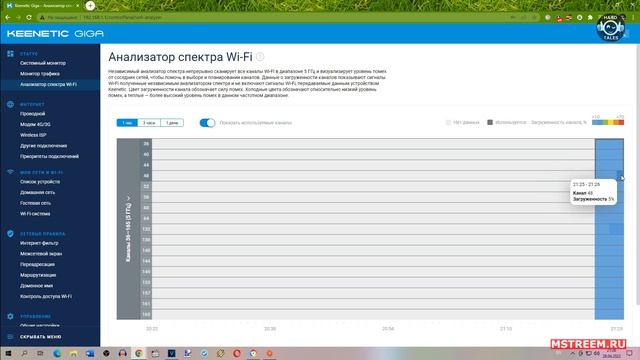Click the Используется legend swatch
The height and width of the screenshot is (360, 640).
pos(490,122)
